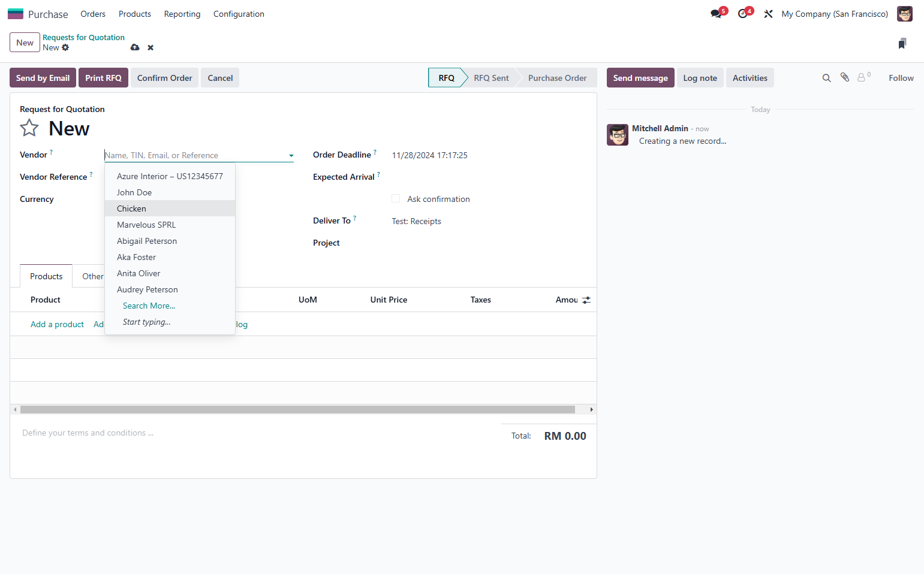Viewport: 924px width, 574px height.
Task: Open the activities clock icon
Action: pos(743,14)
